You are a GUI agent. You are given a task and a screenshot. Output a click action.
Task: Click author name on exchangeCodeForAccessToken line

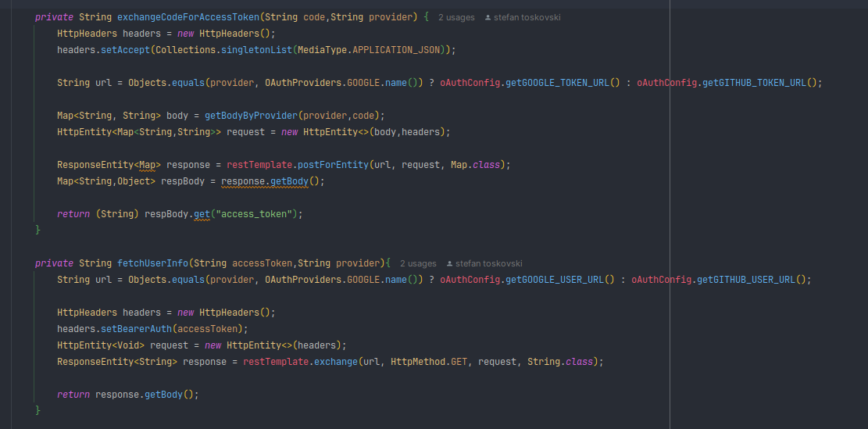coord(527,17)
